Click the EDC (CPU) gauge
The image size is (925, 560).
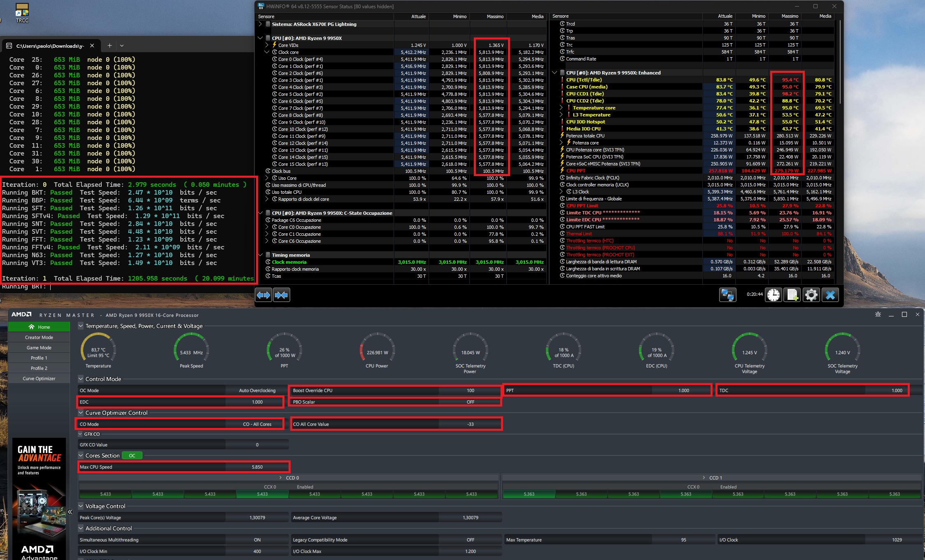click(657, 350)
